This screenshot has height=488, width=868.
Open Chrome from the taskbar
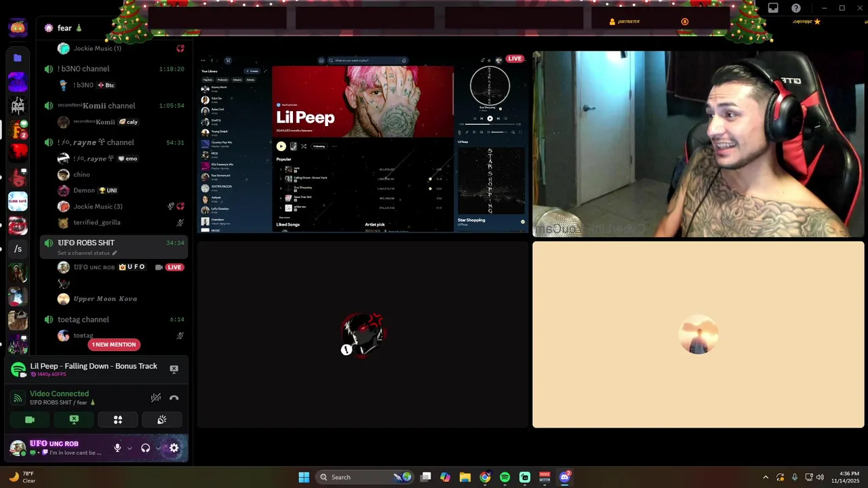click(485, 477)
